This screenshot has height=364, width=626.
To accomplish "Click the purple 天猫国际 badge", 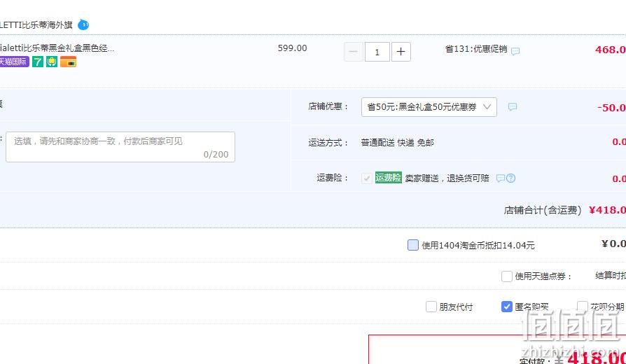I will [x=15, y=62].
